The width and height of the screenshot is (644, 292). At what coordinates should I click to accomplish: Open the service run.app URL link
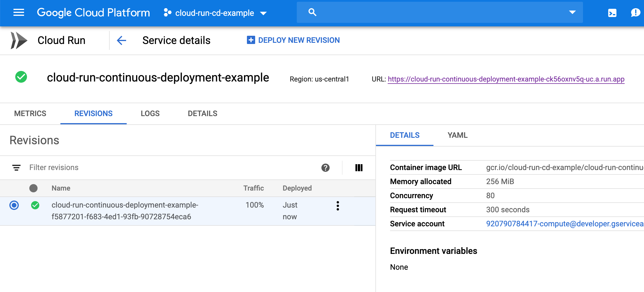506,79
